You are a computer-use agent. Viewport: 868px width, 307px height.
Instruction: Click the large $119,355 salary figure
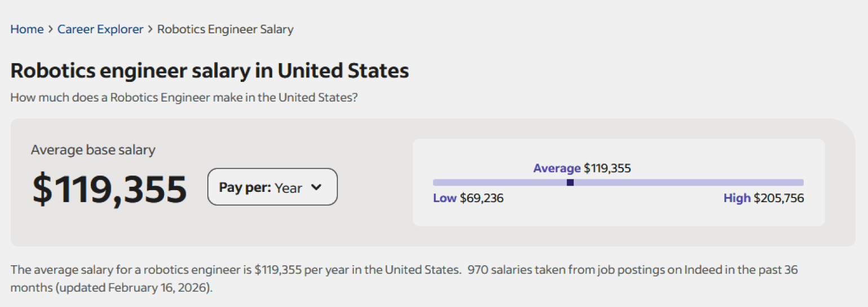pyautogui.click(x=109, y=189)
